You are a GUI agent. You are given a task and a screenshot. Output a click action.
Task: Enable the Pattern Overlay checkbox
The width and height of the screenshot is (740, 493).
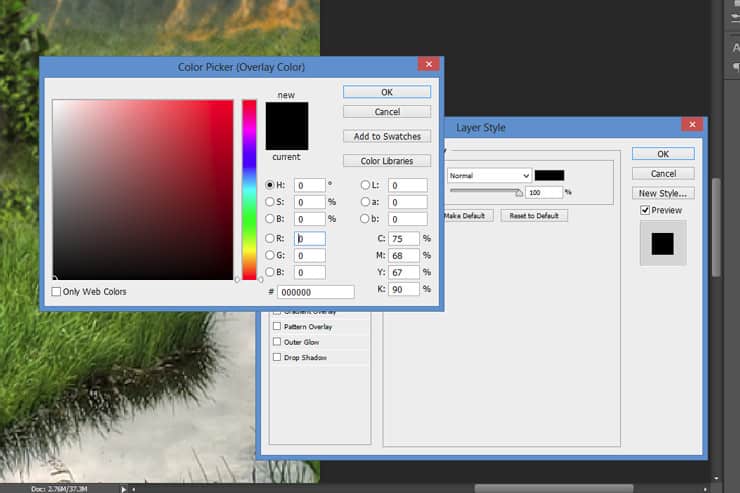(x=277, y=326)
